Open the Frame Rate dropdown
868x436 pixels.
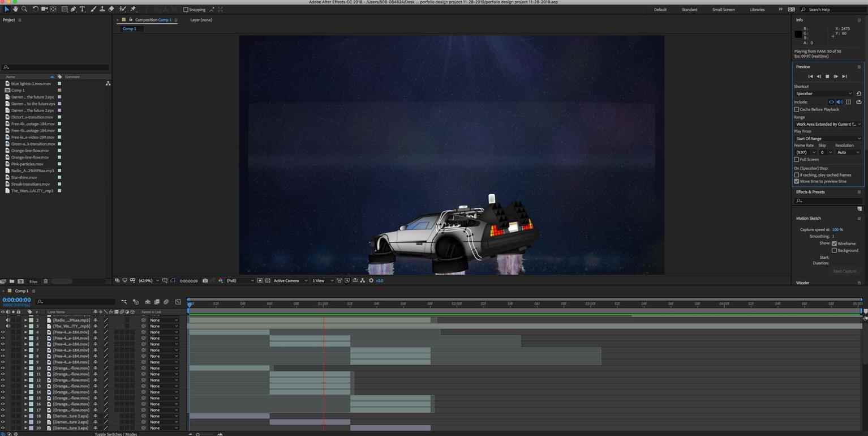point(806,152)
